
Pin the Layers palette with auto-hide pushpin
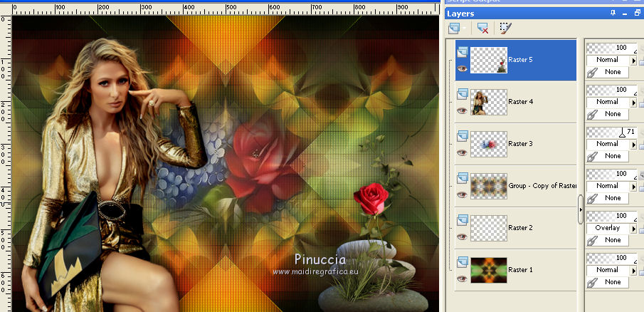click(x=613, y=13)
